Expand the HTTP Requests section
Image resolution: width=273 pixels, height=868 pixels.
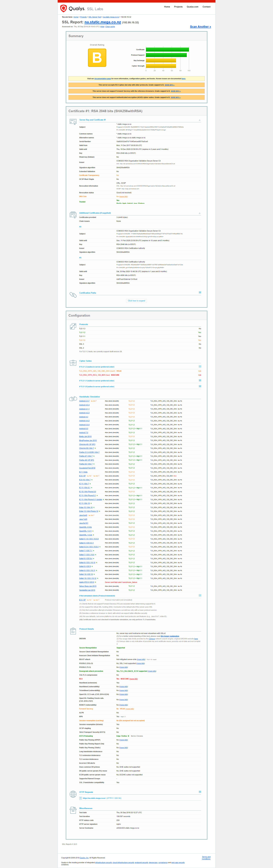(x=200, y=792)
